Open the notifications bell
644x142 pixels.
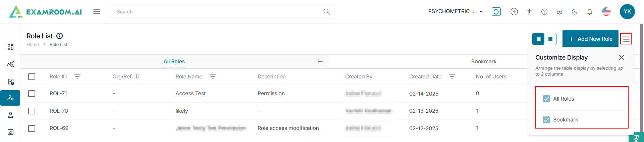pyautogui.click(x=590, y=12)
